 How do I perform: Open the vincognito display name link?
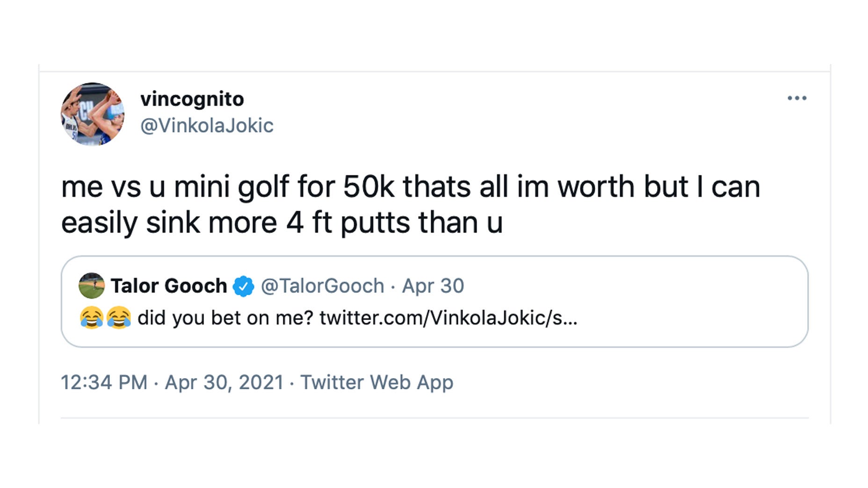coord(192,99)
